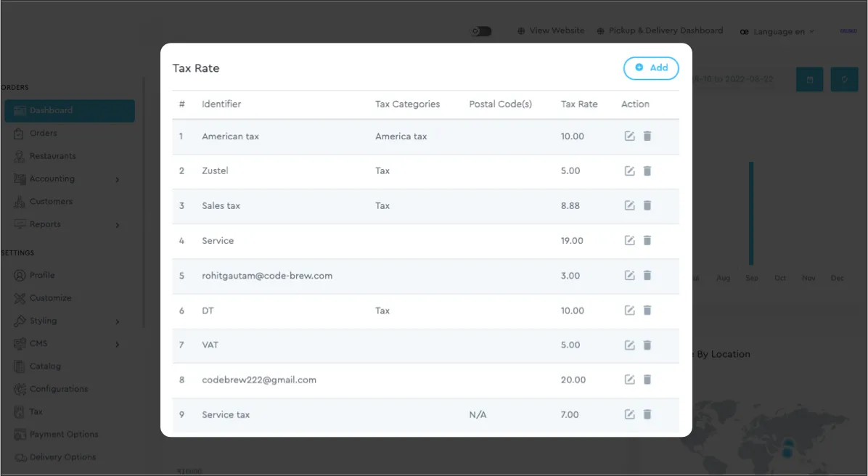
Task: Open the Language en dropdown
Action: click(x=777, y=32)
